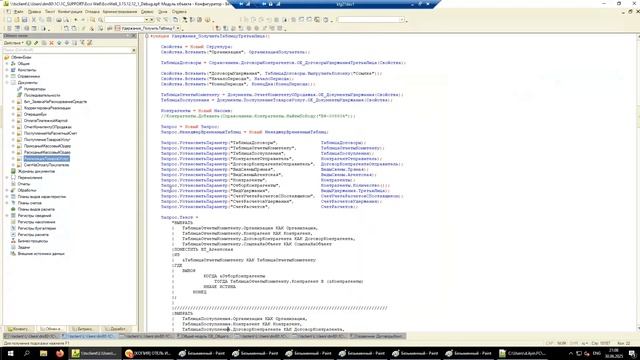Open the Правка menu
This screenshot has width=640, height=360.
[34, 12]
